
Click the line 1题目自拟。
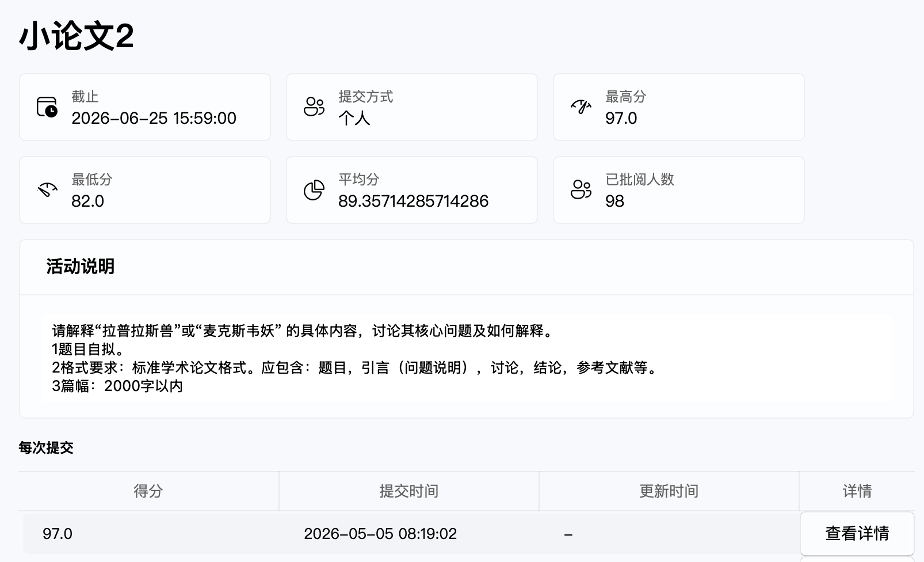click(x=88, y=350)
